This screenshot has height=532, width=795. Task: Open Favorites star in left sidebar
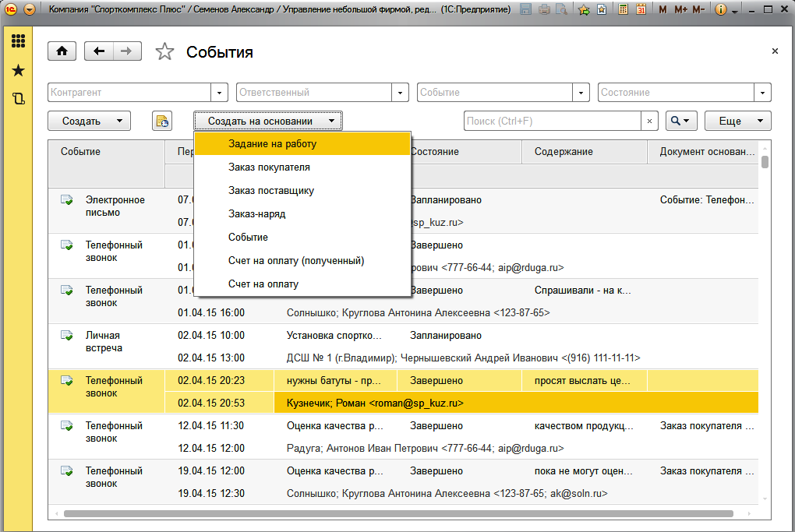click(18, 71)
